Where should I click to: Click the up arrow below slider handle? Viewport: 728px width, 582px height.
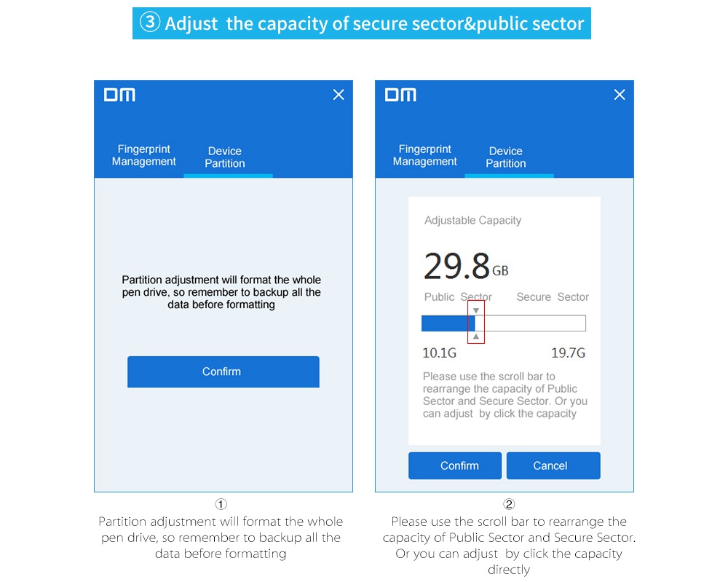click(x=476, y=337)
